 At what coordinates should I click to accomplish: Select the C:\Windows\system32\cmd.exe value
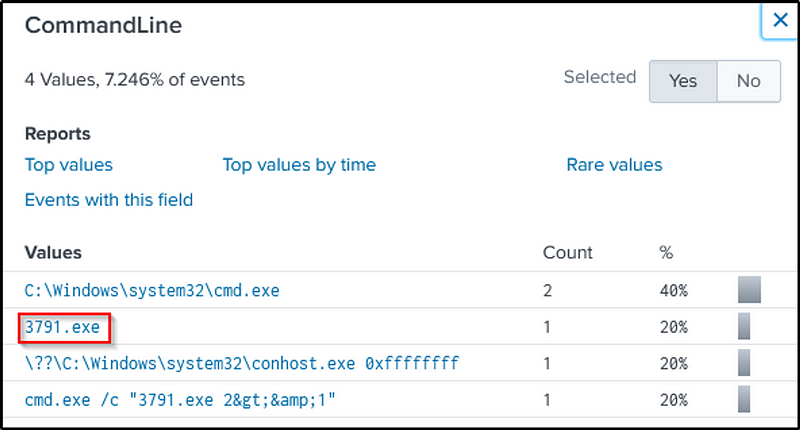(x=152, y=291)
